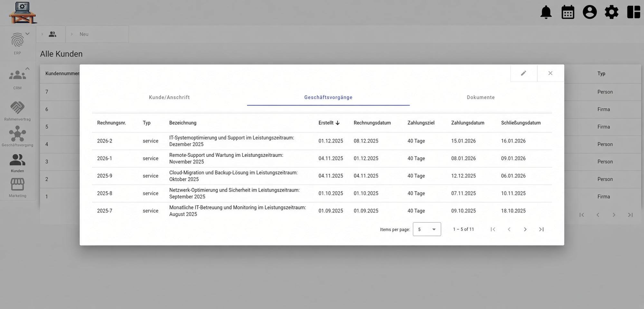Select invoice 2026-1 row number
The height and width of the screenshot is (309, 644).
[105, 158]
